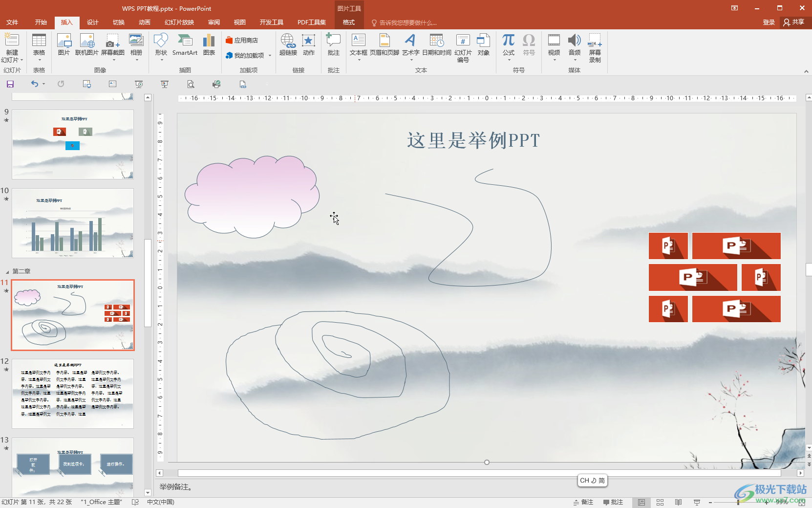The height and width of the screenshot is (508, 812).
Task: Toggle the Notes (备注) pane button
Action: pos(583,502)
